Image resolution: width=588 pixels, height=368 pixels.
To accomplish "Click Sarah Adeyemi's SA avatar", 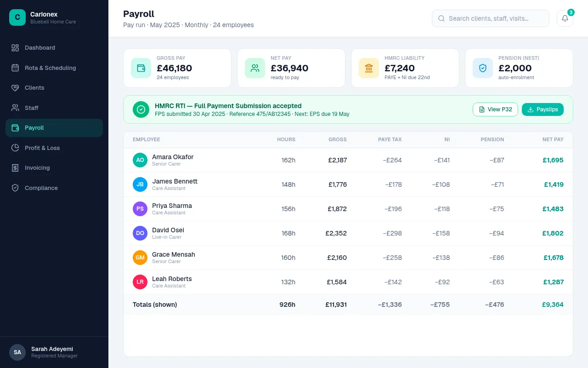I will 17,352.
